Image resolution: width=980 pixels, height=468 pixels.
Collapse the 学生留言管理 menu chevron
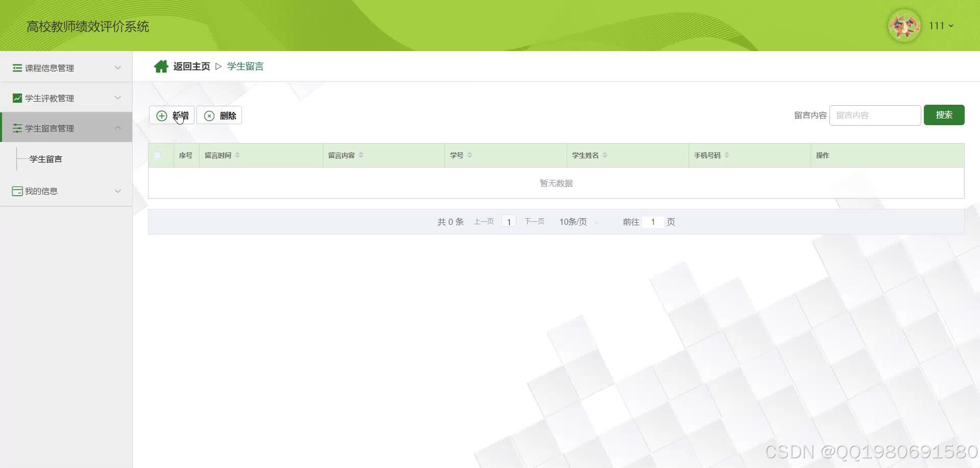tap(118, 128)
